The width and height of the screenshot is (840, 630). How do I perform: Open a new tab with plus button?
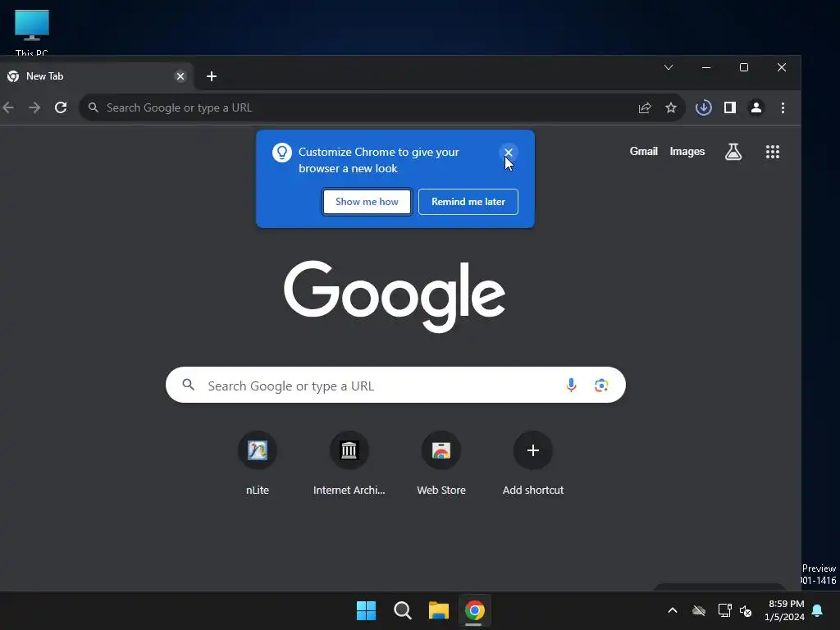click(212, 76)
